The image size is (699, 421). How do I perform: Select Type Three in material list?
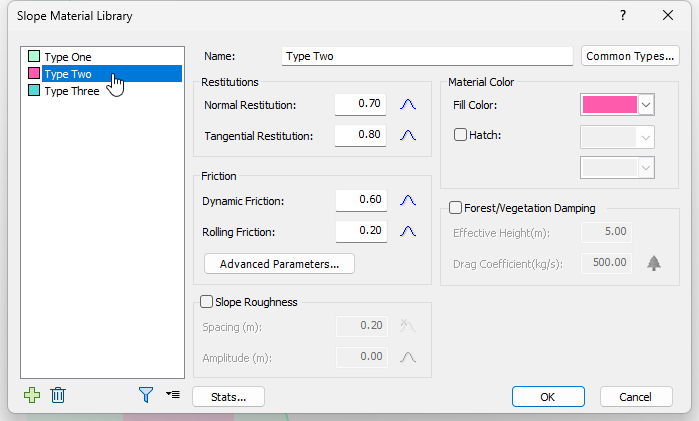[72, 91]
